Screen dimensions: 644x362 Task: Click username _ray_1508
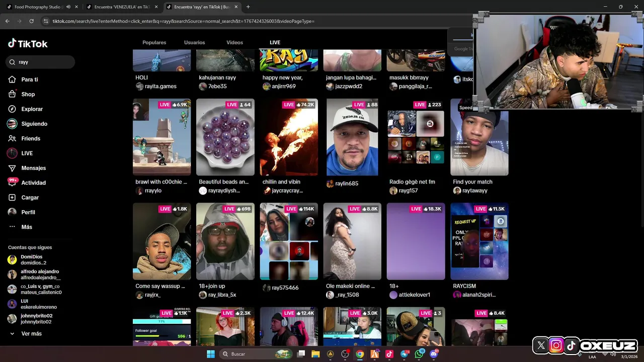tap(347, 295)
